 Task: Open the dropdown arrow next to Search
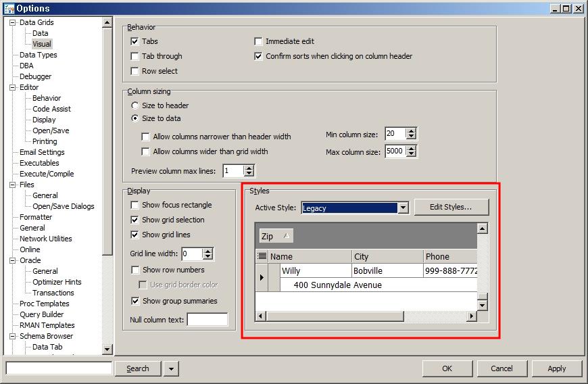coord(172,368)
